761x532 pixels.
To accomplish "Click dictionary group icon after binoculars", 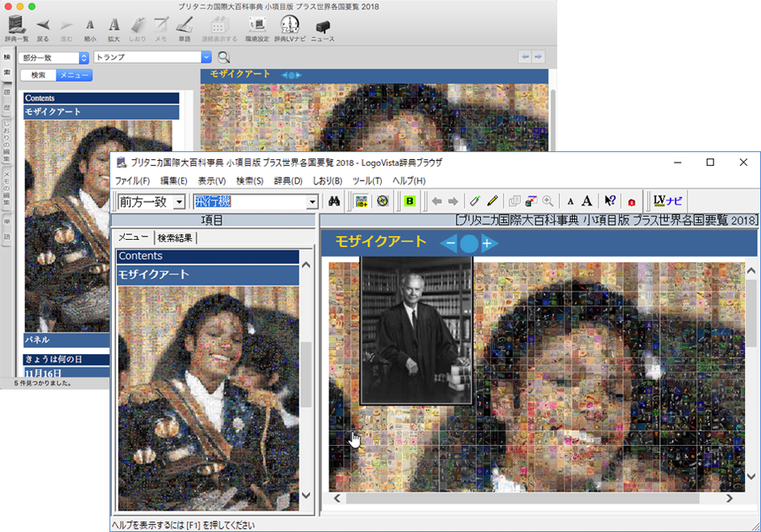I will [x=361, y=200].
